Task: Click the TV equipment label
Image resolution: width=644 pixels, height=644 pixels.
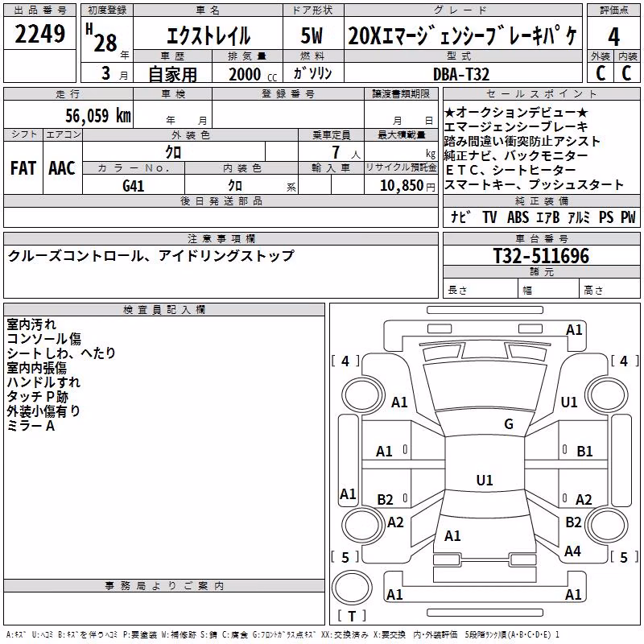Action: [x=489, y=217]
